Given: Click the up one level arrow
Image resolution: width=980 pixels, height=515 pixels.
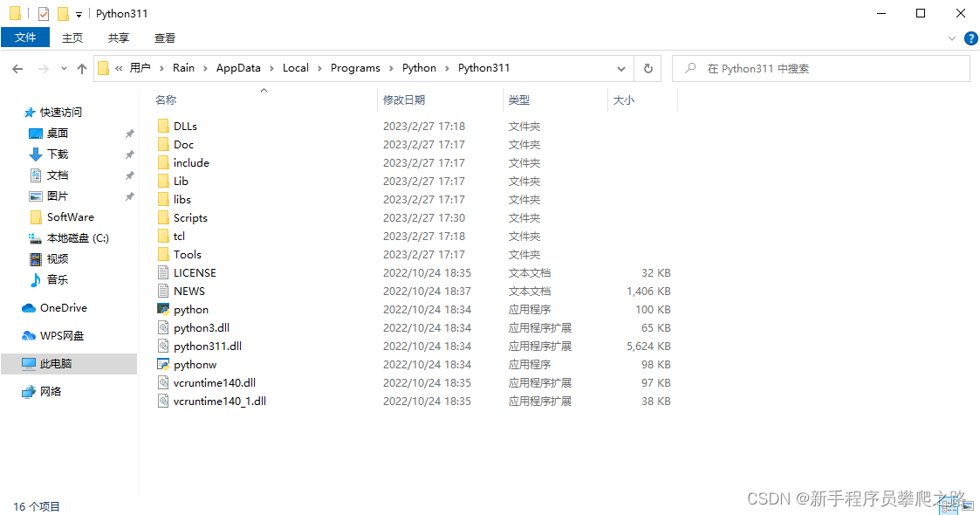Looking at the screenshot, I should click(82, 68).
